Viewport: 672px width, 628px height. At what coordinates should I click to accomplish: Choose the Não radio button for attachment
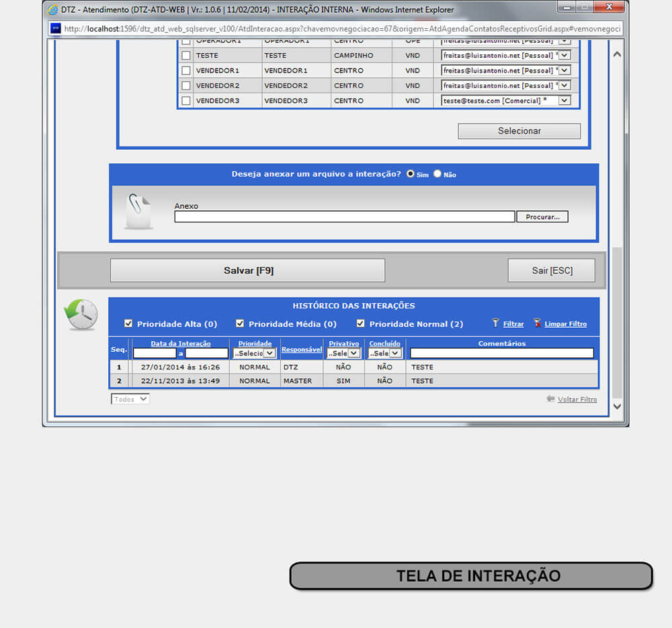pyautogui.click(x=437, y=174)
